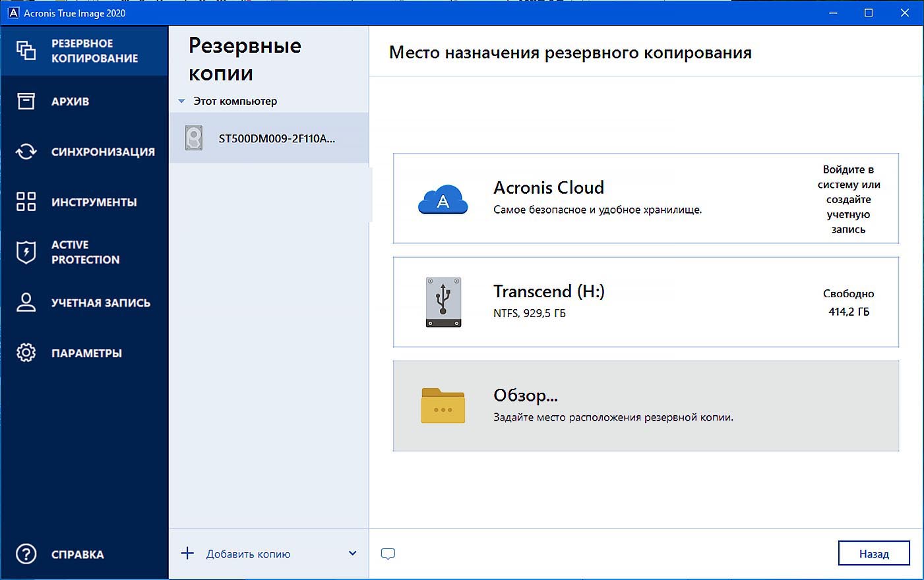Click the Active Protection shield icon
This screenshot has width=924, height=580.
26,252
